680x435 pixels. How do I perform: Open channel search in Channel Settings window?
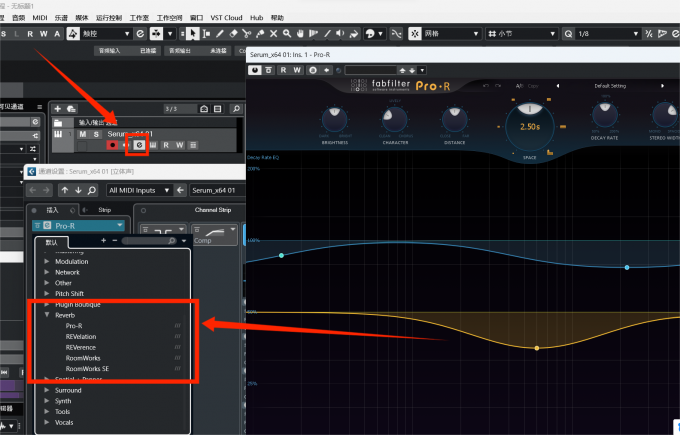click(92, 190)
